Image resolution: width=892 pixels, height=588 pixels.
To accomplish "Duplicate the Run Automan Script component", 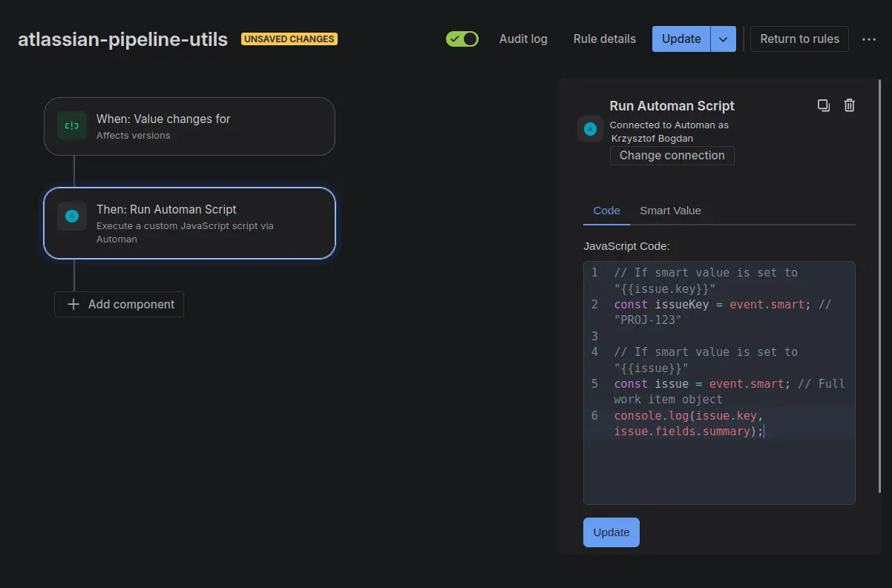I will [823, 105].
